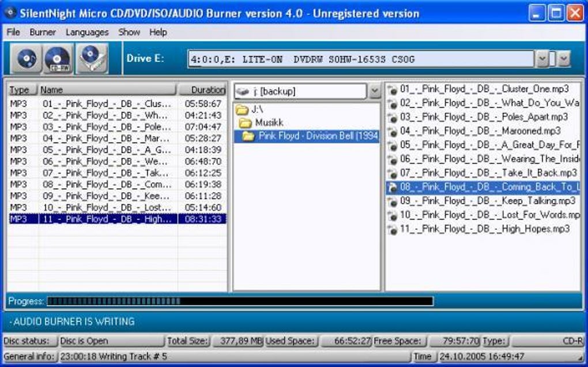
Task: Click the Writing Track # 5 info text
Action: tap(114, 356)
